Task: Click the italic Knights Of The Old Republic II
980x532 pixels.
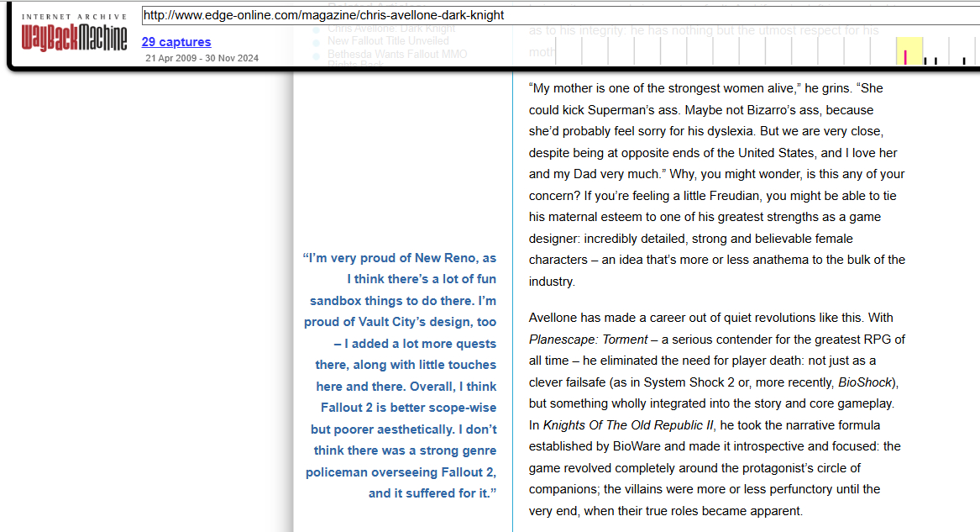Action: [627, 425]
